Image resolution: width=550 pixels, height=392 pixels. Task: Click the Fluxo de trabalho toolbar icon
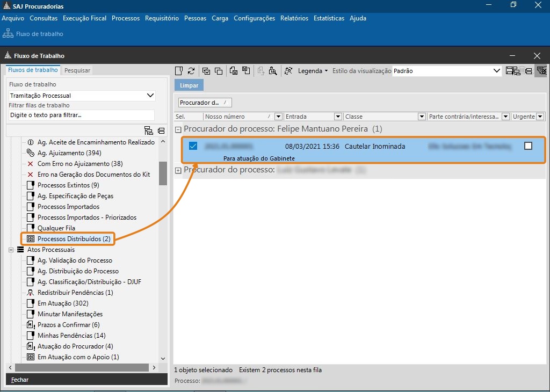(x=8, y=34)
